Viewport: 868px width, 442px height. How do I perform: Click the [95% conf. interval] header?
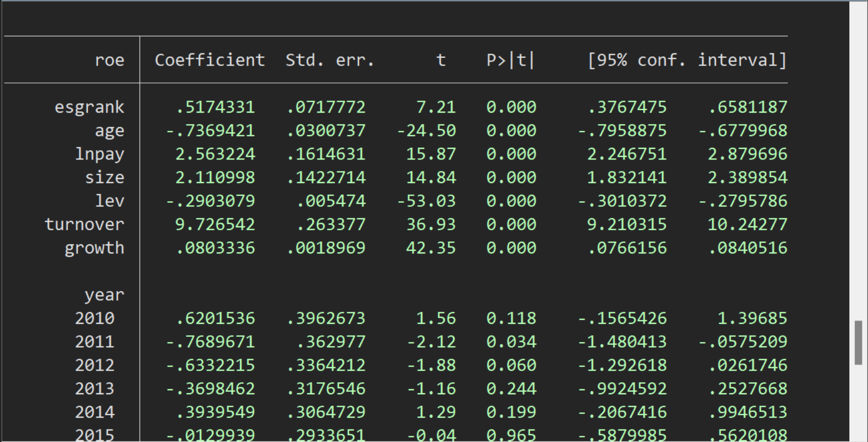click(687, 60)
